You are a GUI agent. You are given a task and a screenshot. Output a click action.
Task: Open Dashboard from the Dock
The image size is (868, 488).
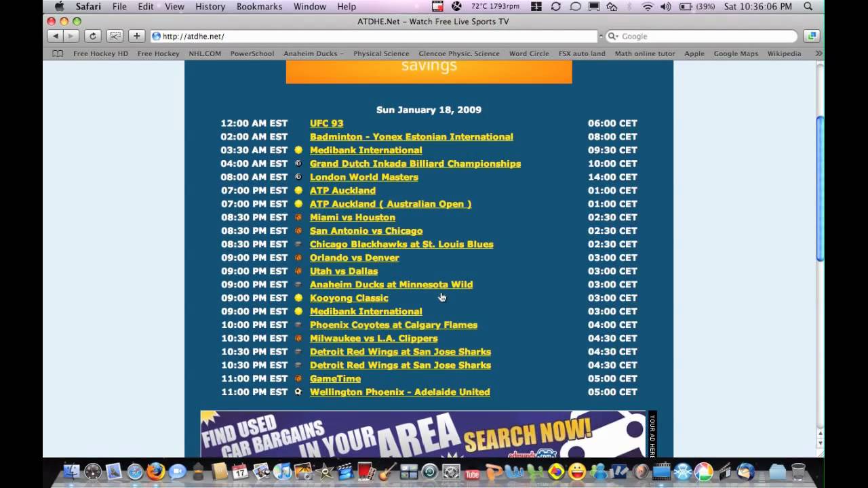[x=93, y=471]
